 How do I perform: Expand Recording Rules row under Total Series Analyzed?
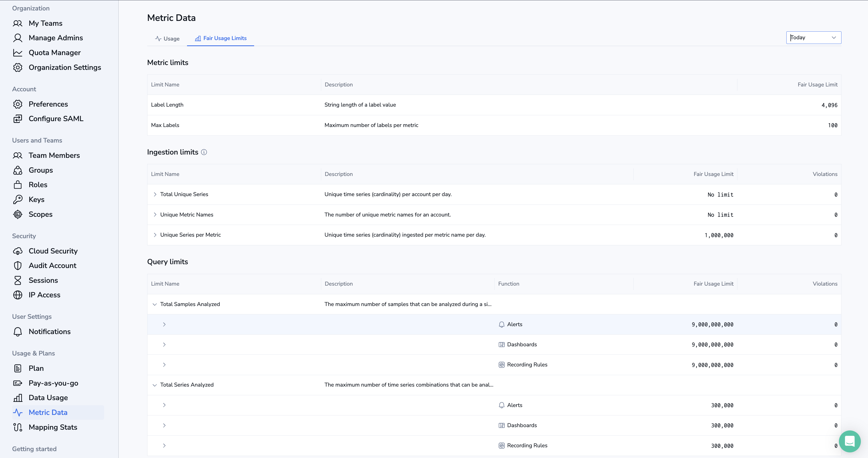pos(164,446)
